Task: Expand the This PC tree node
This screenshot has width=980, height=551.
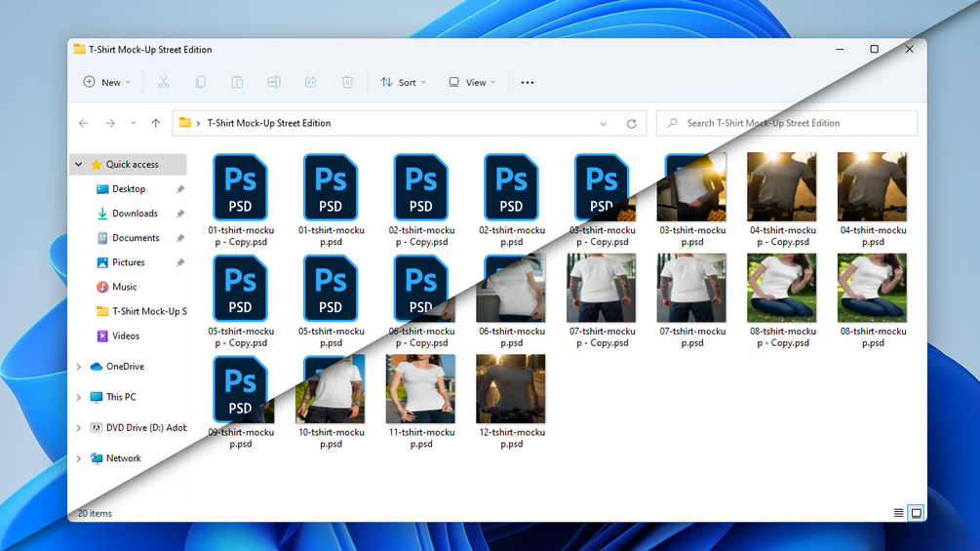Action: (x=79, y=397)
